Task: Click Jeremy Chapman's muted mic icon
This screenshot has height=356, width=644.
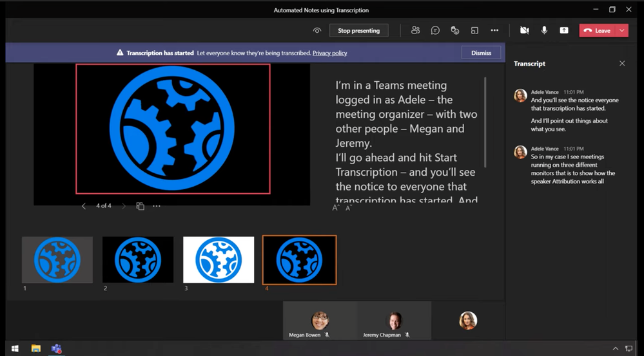Action: tap(407, 335)
